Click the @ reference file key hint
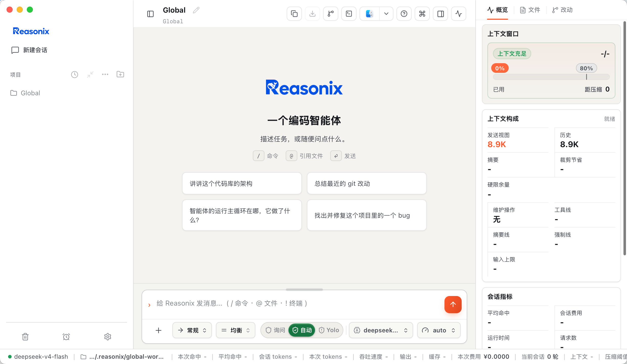The width and height of the screenshot is (627, 364). pos(292,156)
